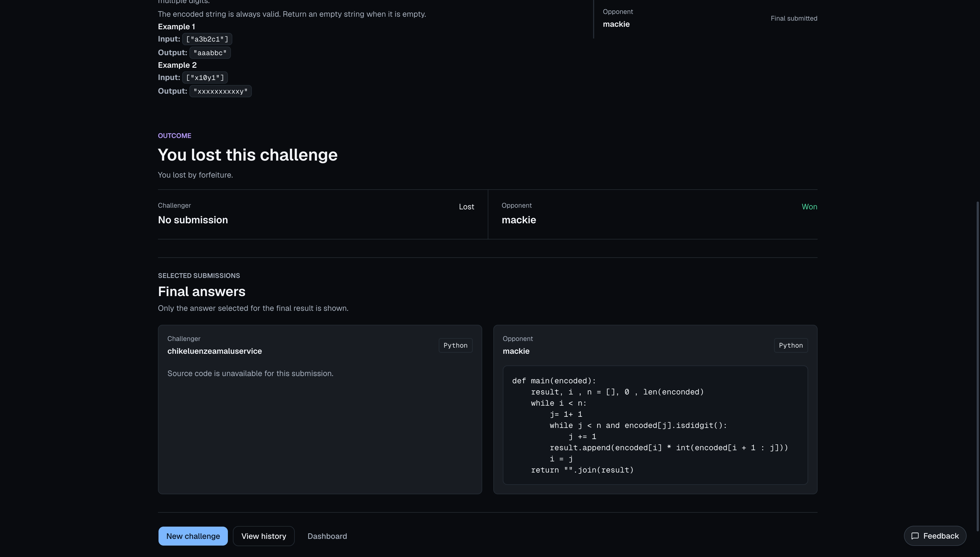
Task: Click the Python tag on Opponent card
Action: (x=791, y=345)
